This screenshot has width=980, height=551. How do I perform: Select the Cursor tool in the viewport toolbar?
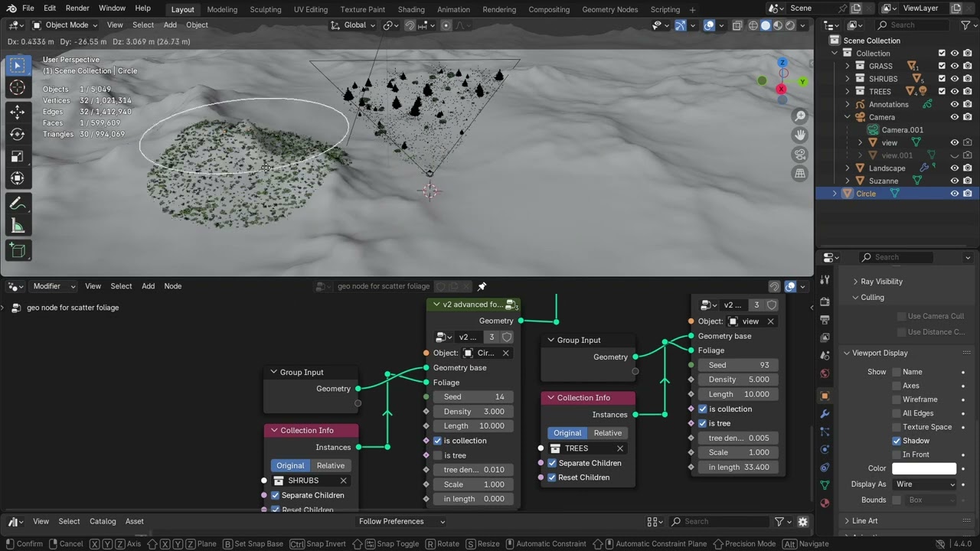pos(17,88)
